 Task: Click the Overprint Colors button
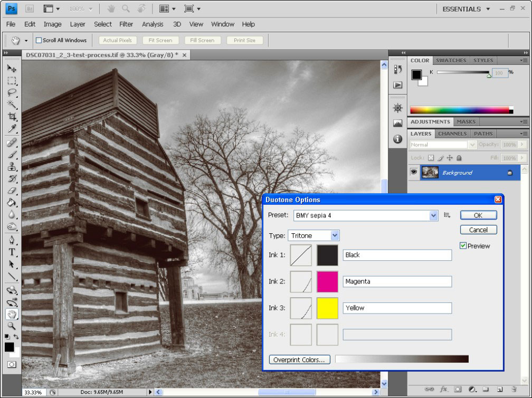299,359
